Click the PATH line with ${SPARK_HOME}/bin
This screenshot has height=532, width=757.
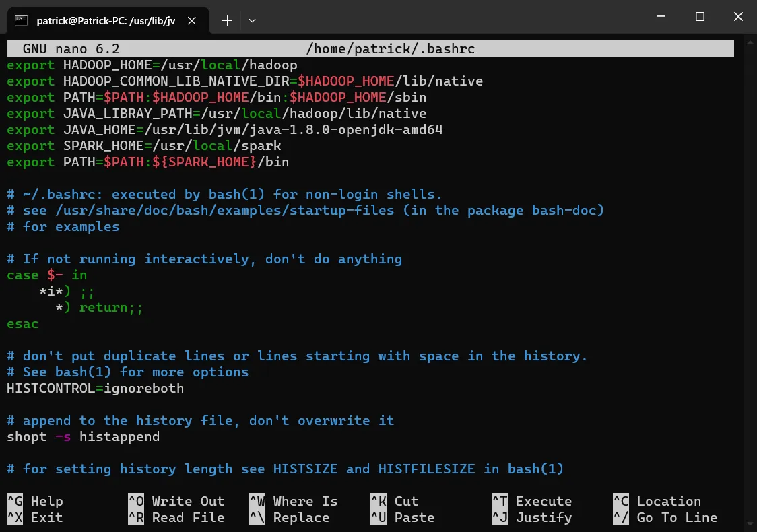click(x=148, y=162)
